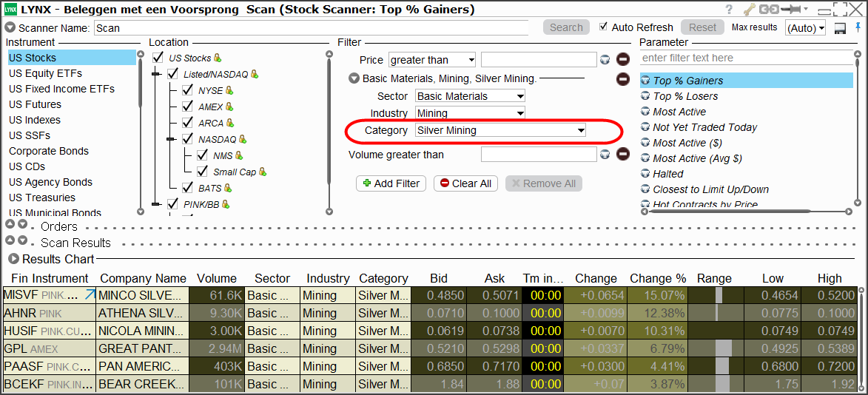Screen dimensions: 868x395
Task: Click the Price value input field
Action: [539, 60]
